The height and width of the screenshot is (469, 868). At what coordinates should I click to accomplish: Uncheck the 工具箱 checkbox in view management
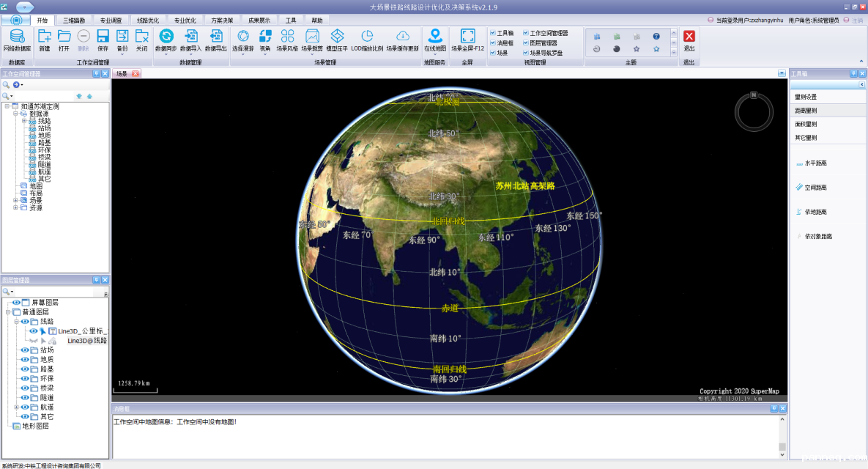(x=493, y=33)
